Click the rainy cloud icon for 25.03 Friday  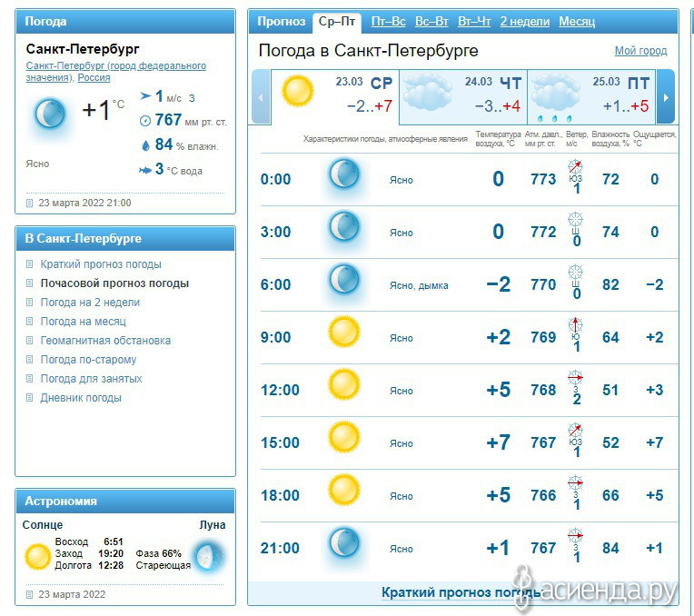point(556,96)
